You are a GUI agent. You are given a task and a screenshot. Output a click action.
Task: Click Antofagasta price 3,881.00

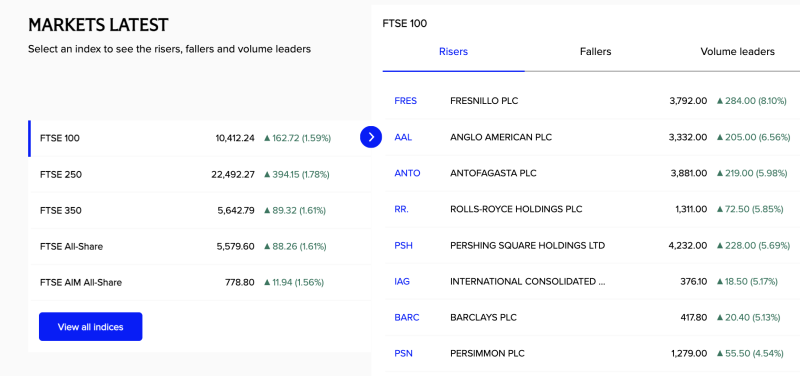(689, 173)
